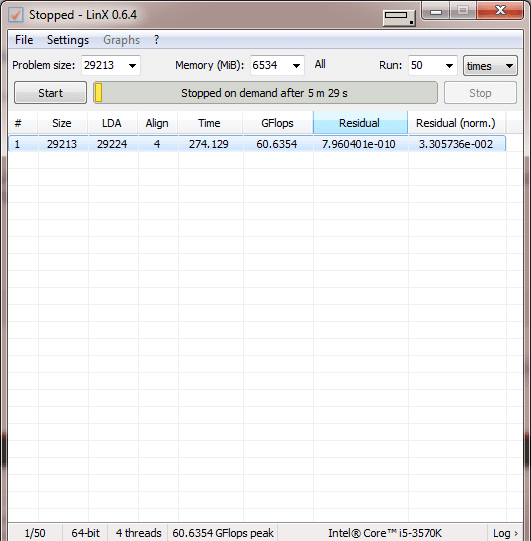531x541 pixels.
Task: Sort by the LDA column header
Action: [x=112, y=123]
